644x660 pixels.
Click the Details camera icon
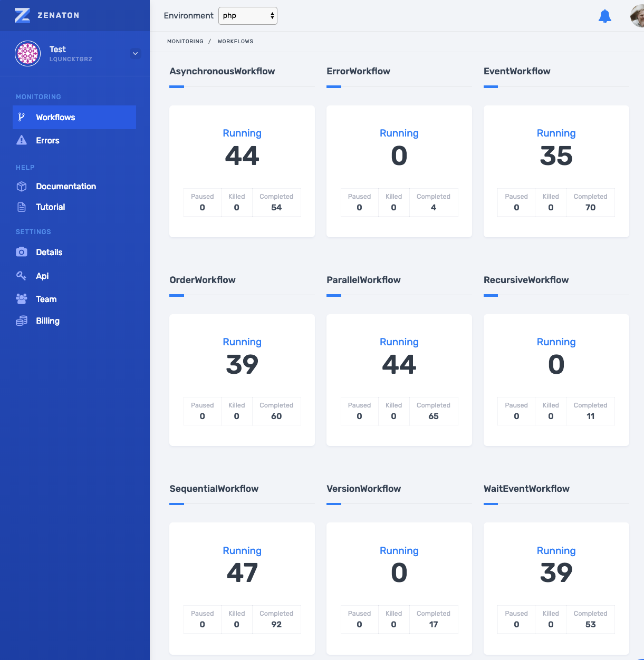pos(22,252)
